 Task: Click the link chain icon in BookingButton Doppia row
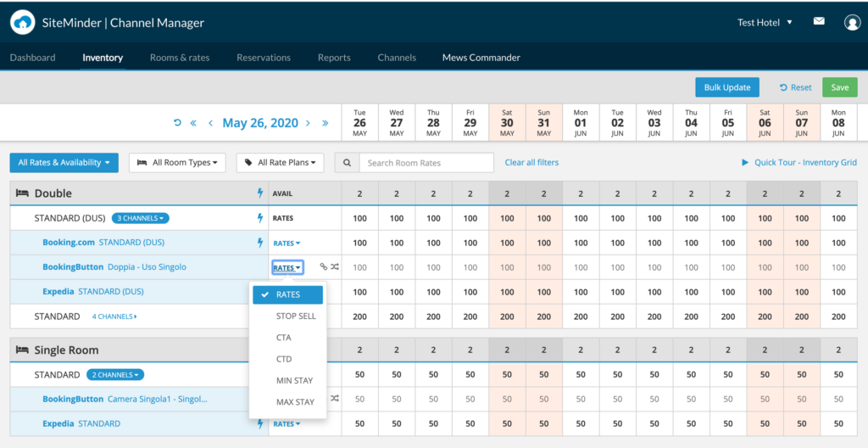(x=324, y=266)
